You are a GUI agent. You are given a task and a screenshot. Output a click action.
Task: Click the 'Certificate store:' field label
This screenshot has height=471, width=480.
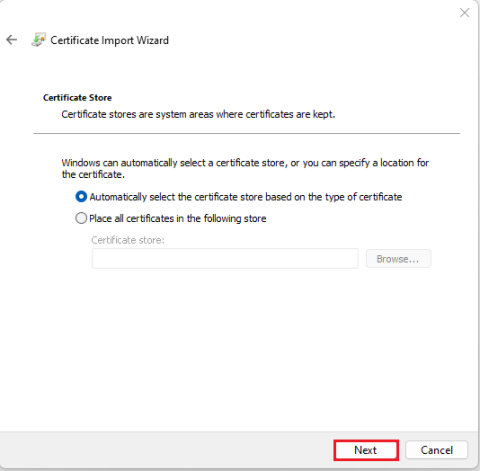(x=128, y=240)
